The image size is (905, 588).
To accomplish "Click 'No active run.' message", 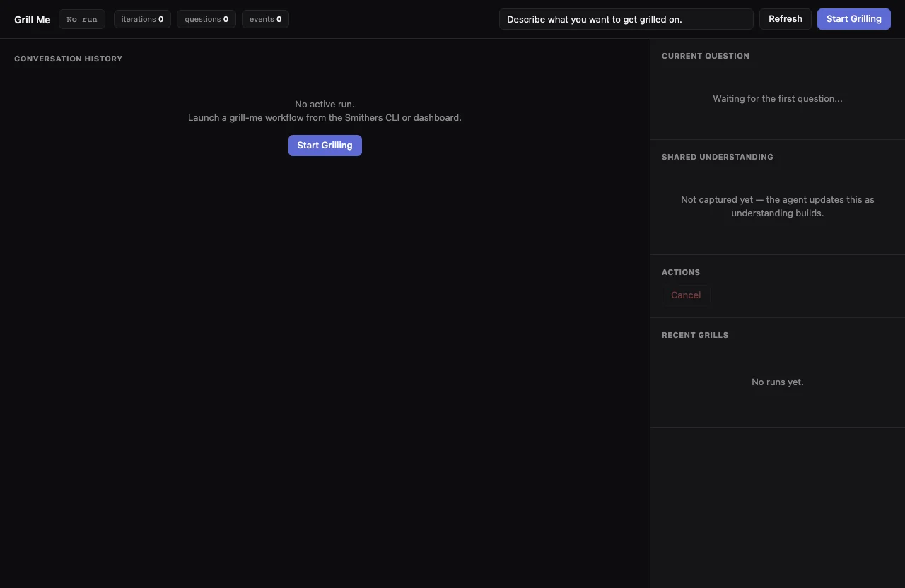I will click(325, 105).
